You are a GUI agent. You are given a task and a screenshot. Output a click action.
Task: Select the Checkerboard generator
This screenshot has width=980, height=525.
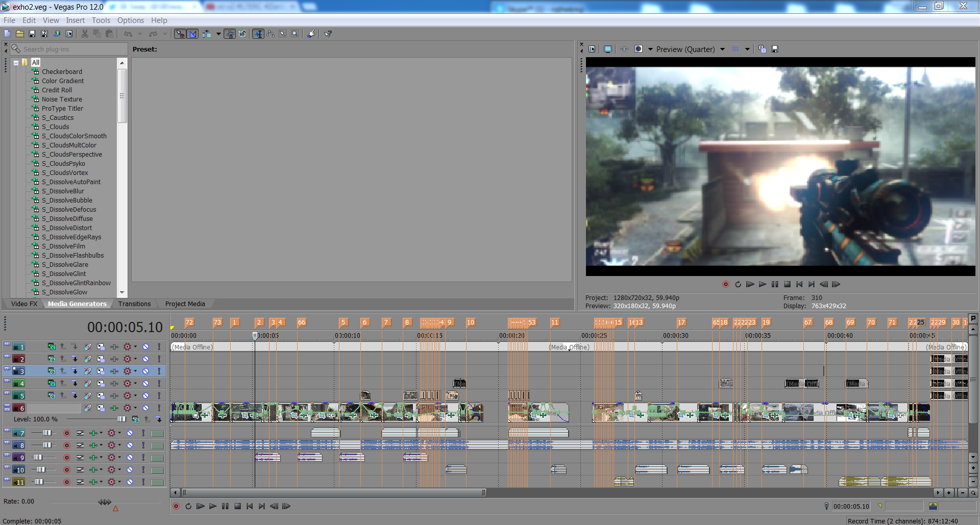click(x=62, y=72)
